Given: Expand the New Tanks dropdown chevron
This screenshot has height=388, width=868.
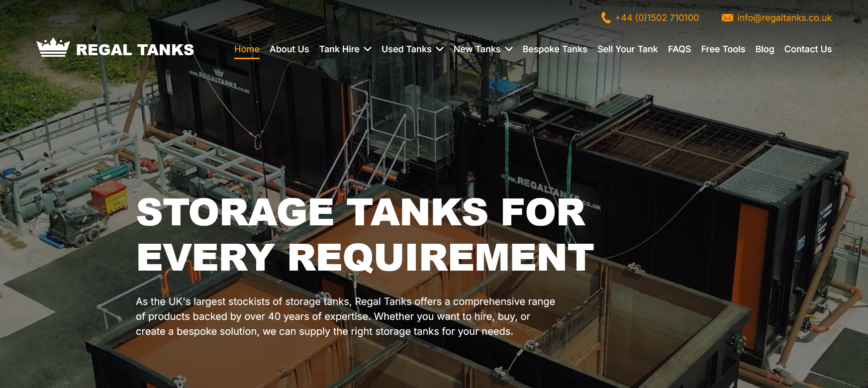Looking at the screenshot, I should pos(509,49).
